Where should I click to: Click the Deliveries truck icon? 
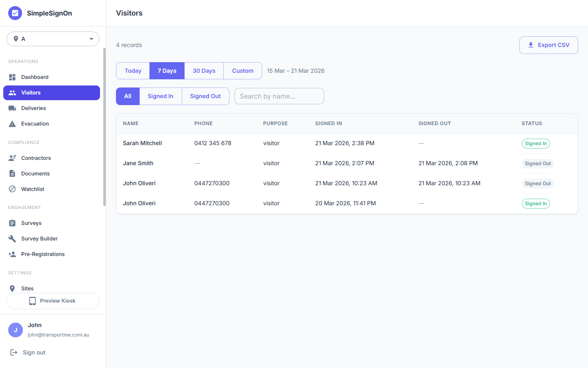pyautogui.click(x=12, y=108)
